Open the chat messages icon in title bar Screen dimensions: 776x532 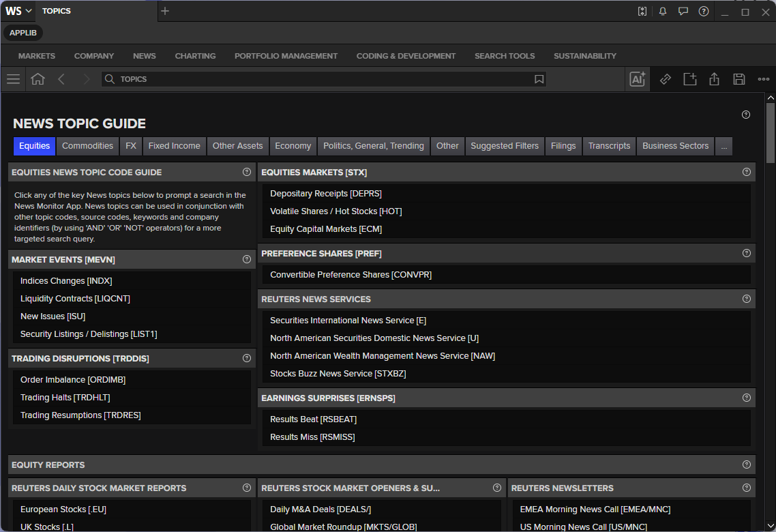tap(683, 12)
